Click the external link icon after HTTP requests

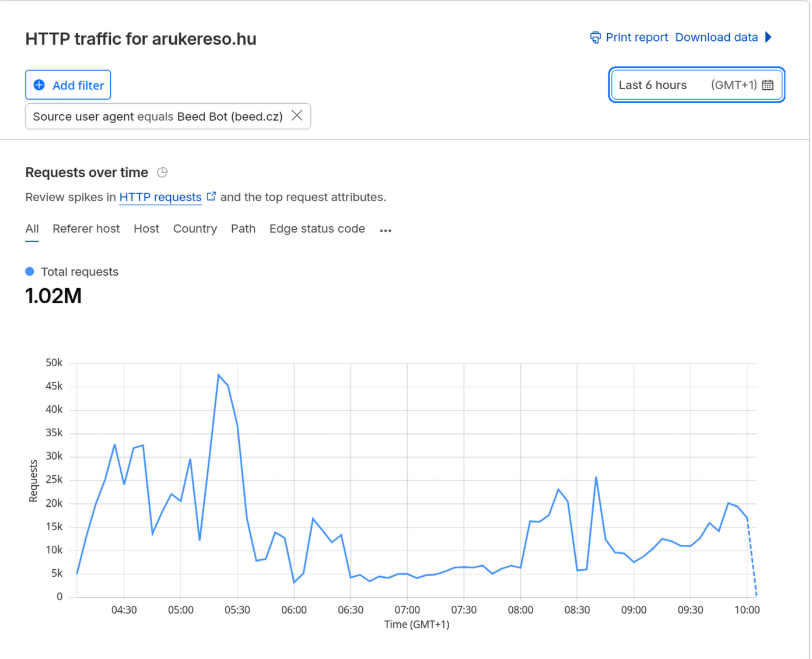pos(211,197)
